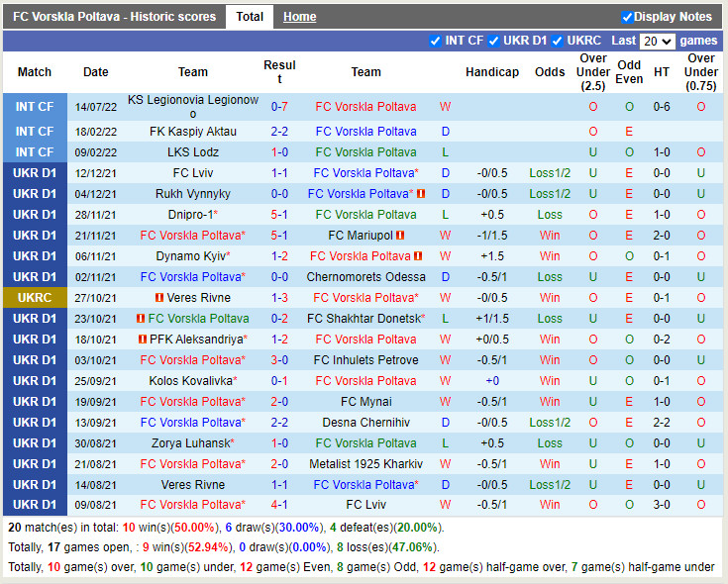Click Win odds in the FC Mynai row
This screenshot has width=728, height=584.
click(550, 402)
